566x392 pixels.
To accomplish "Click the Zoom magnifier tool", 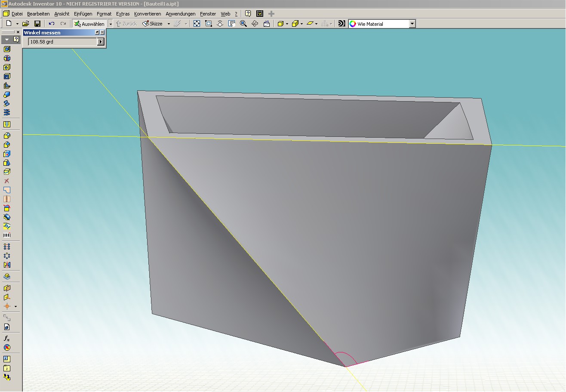I will [x=243, y=24].
